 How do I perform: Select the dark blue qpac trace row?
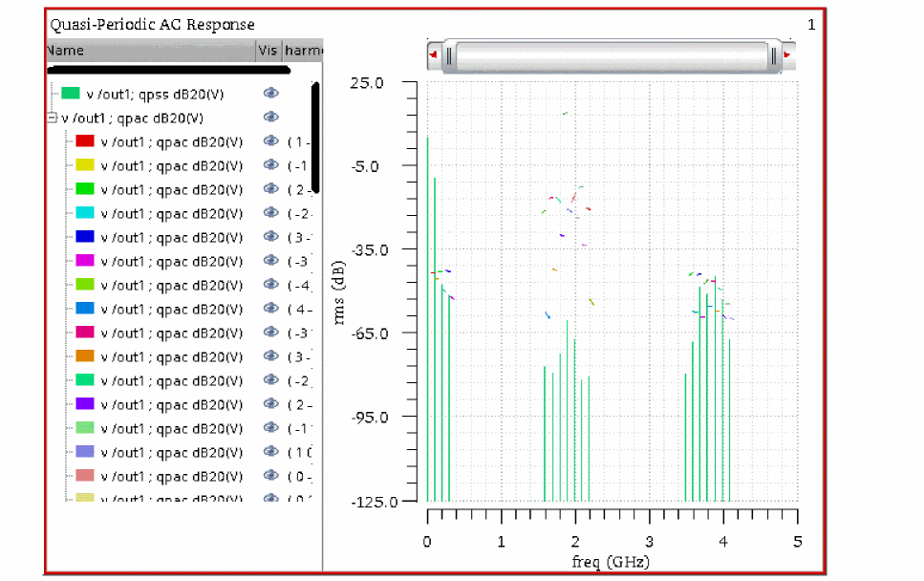tap(171, 237)
